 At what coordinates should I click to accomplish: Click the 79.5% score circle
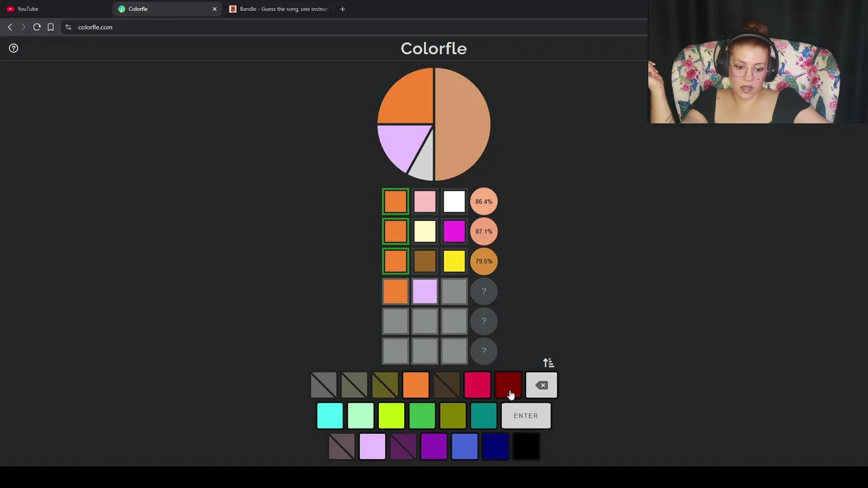[484, 261]
